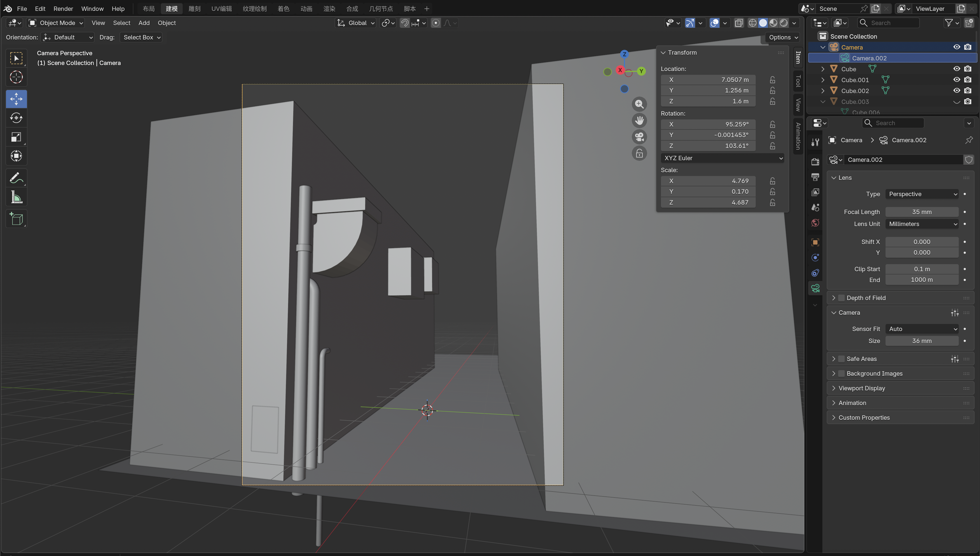Enable Depth of Field checkbox

[x=841, y=298]
